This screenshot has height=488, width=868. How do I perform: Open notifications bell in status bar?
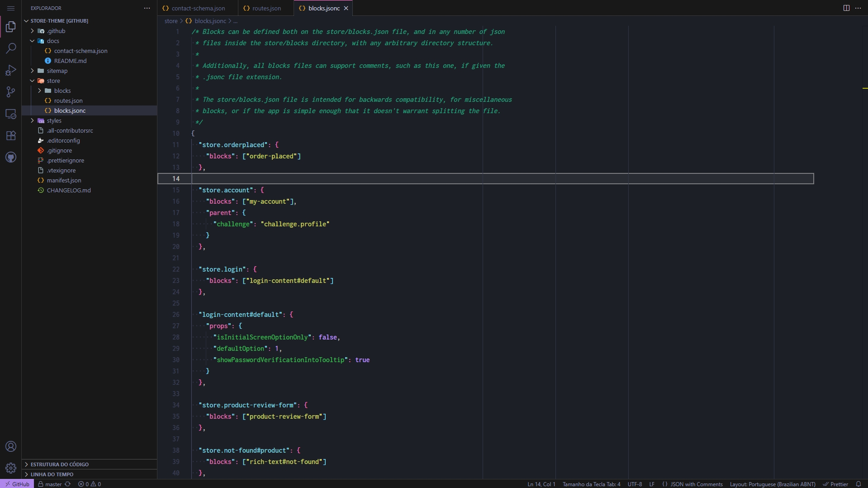pyautogui.click(x=859, y=484)
